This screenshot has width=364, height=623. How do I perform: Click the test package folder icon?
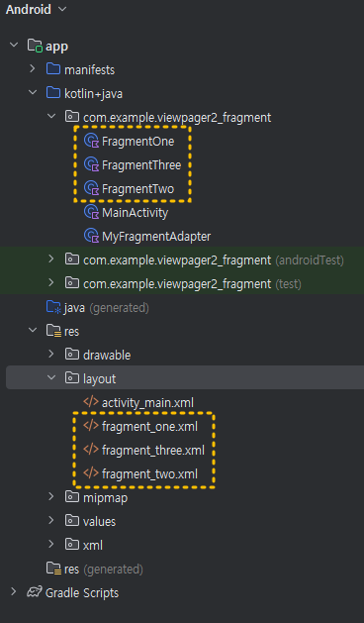(72, 283)
